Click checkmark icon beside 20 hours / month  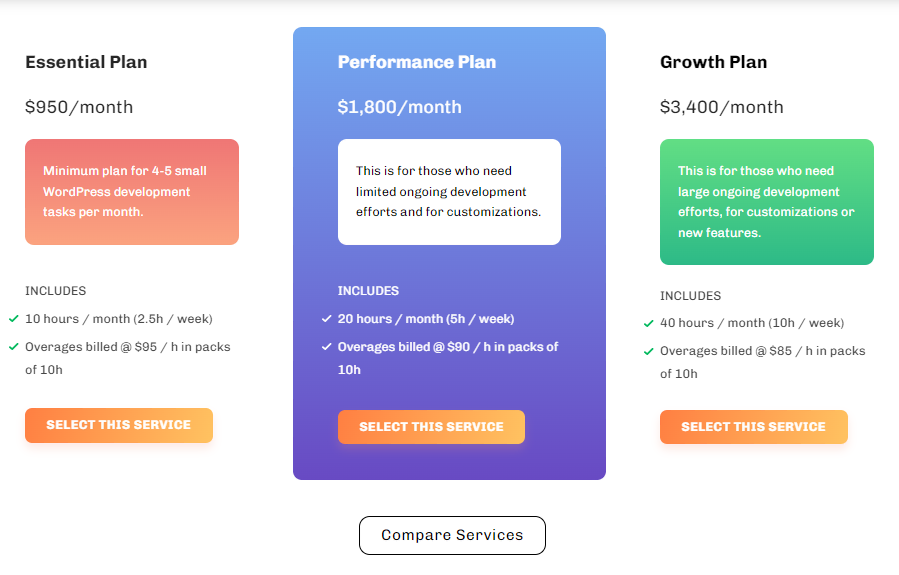click(x=326, y=319)
